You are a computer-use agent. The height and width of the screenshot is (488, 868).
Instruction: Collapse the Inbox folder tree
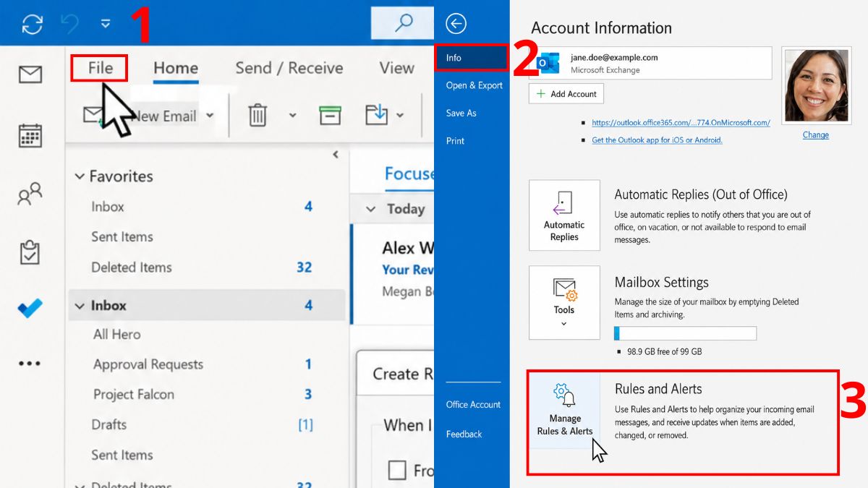[79, 306]
